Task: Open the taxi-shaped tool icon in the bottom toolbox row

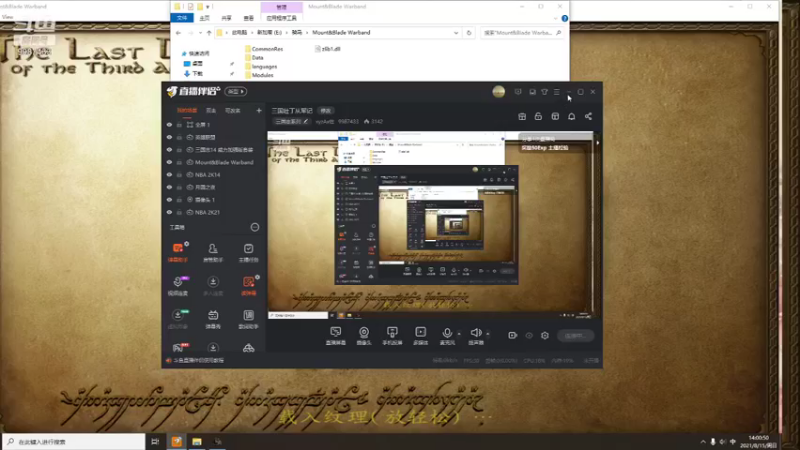Action: pos(248,348)
